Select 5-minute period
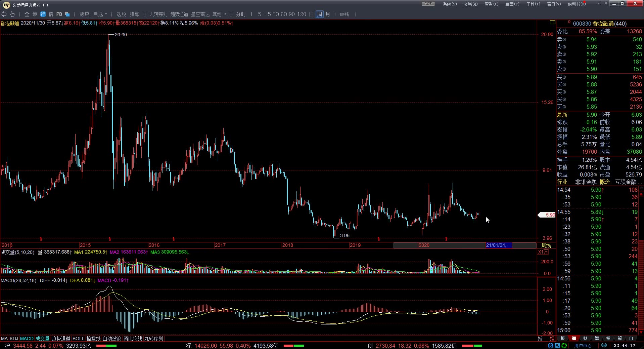The image size is (644, 349). pos(260,14)
